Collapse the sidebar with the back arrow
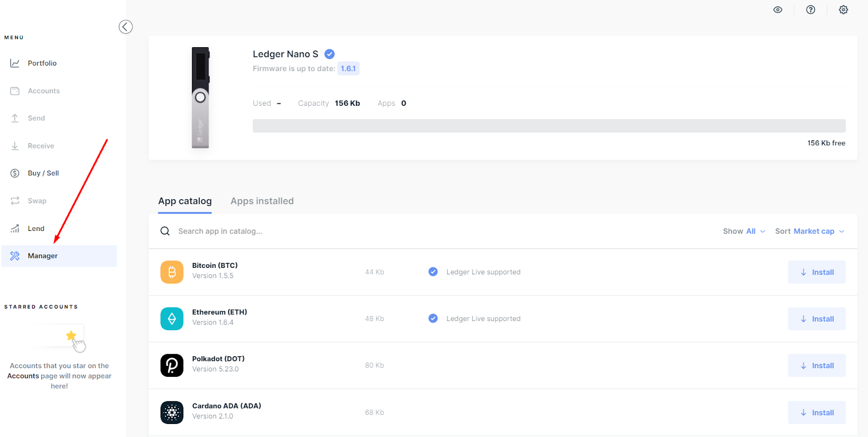Viewport: 868px width, 437px height. click(x=125, y=27)
